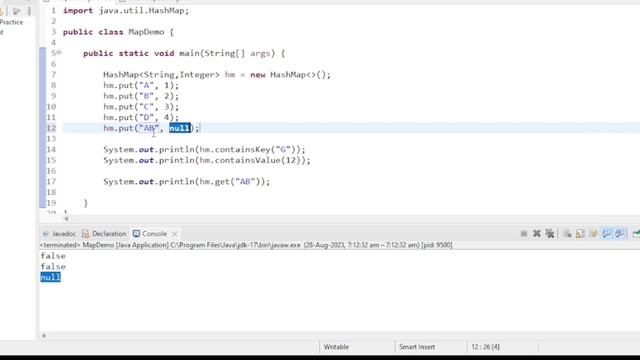This screenshot has width=640, height=360.
Task: Click the editor horizontal scrollbar left arrow
Action: [x=66, y=219]
